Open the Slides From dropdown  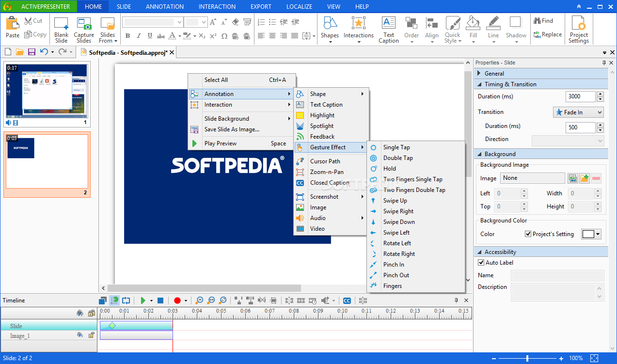click(x=108, y=30)
